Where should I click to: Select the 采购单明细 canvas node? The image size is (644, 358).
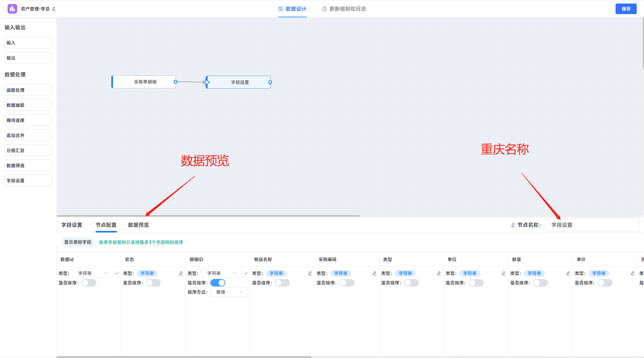click(x=143, y=82)
